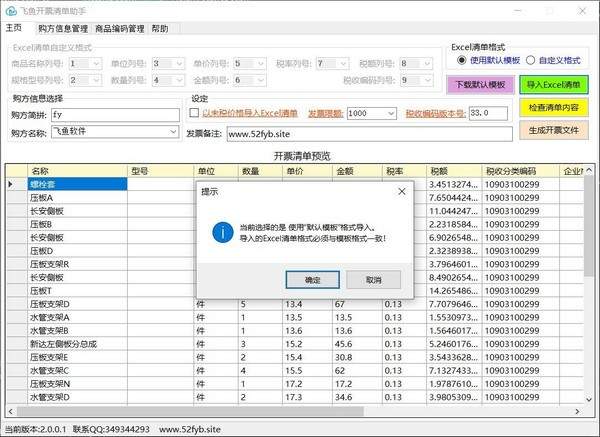Choose the 自定义格式 radio option
Screen dimensions: 600x437
coord(530,61)
